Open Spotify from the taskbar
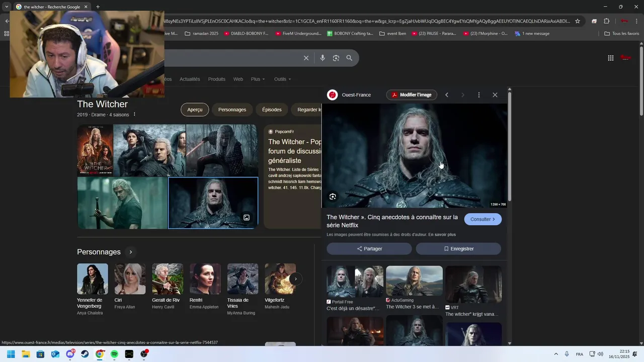644x362 pixels. coord(114,354)
